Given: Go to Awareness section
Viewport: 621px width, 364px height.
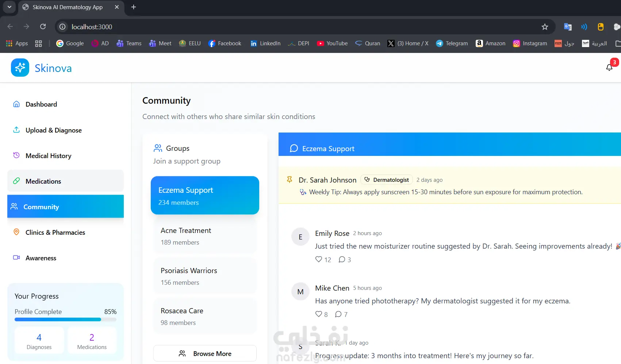Looking at the screenshot, I should coord(66,258).
